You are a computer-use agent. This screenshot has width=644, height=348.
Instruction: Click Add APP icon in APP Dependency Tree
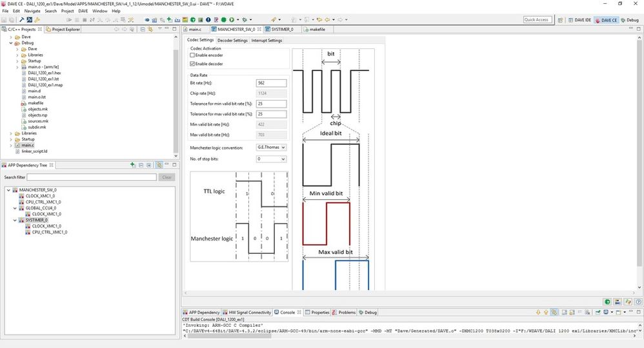coord(133,165)
